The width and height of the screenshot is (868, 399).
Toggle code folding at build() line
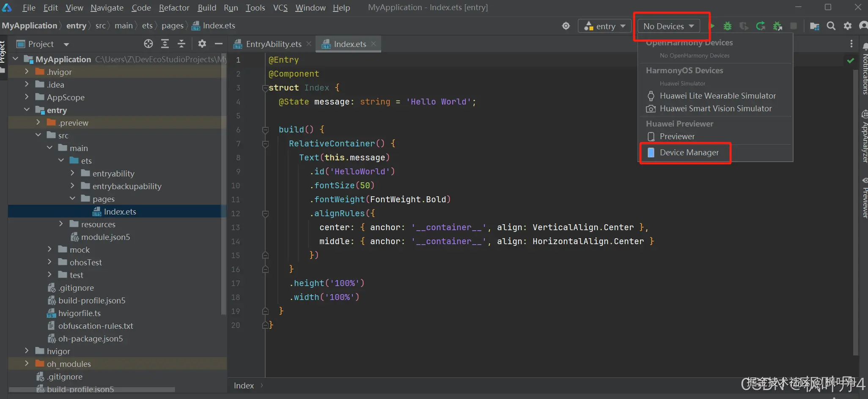pyautogui.click(x=265, y=130)
